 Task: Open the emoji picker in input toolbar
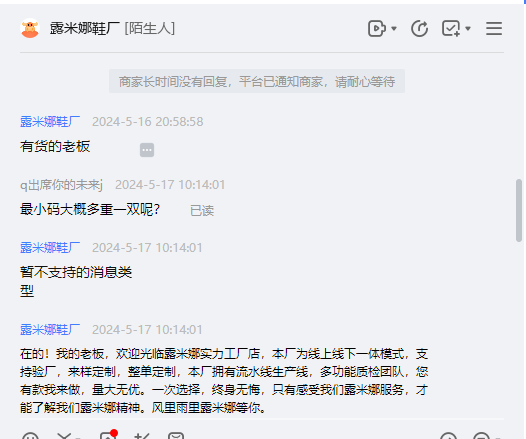(30, 436)
